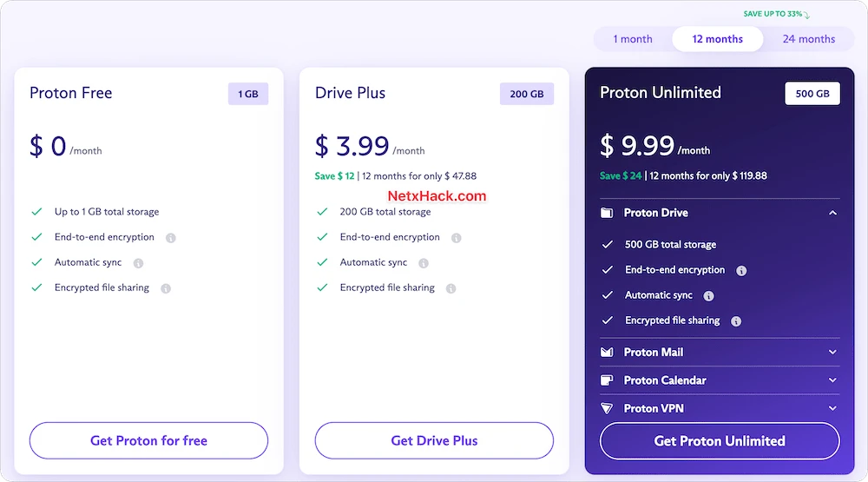Open info icon for Drive Plus End-to-end encryption
Screen dimensions: 868x482
(x=457, y=238)
